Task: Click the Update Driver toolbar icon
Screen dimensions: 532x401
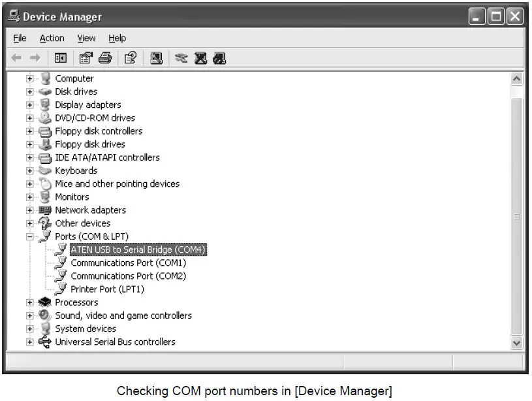Action: (181, 58)
